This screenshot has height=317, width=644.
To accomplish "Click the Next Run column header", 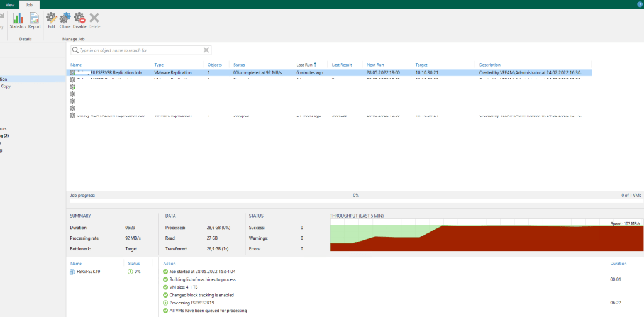I will 375,65.
